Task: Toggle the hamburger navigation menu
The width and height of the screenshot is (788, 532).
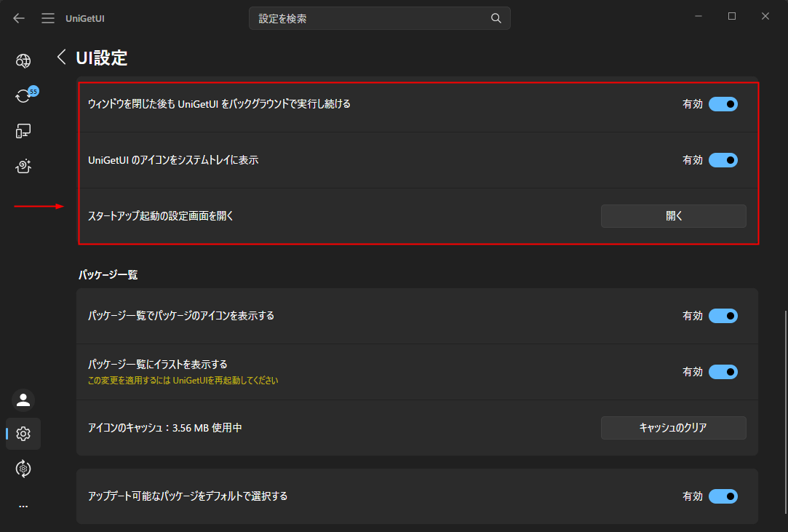Action: [x=48, y=18]
